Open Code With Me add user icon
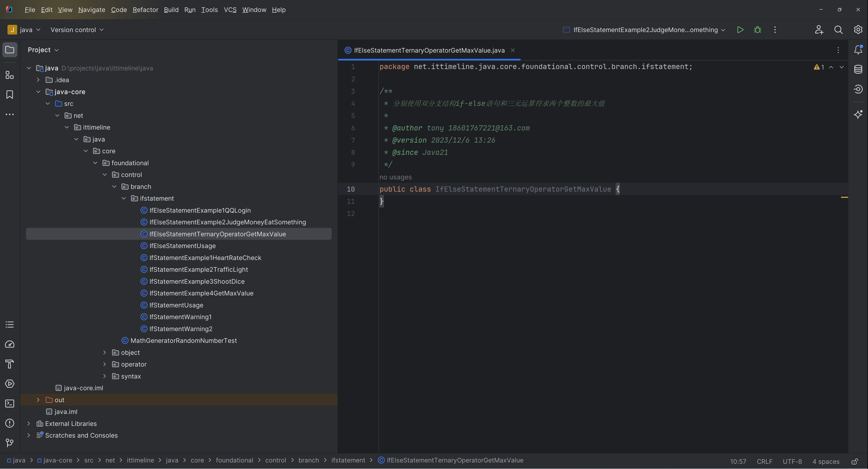 click(x=819, y=30)
